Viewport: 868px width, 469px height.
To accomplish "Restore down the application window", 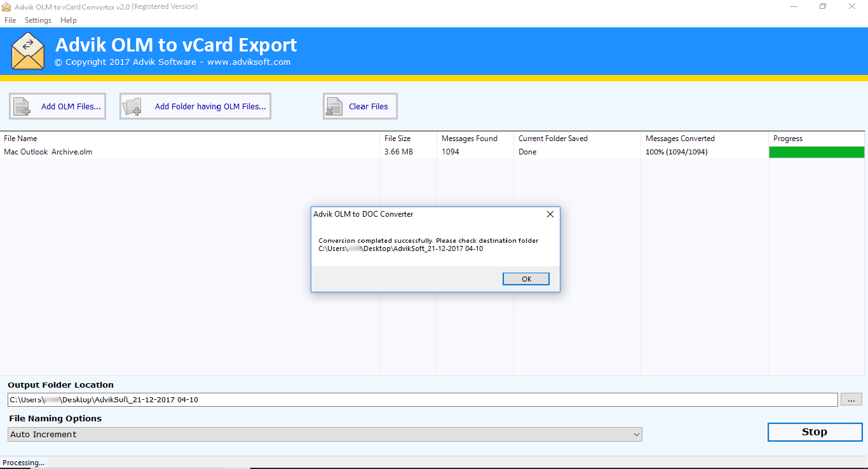I will tap(823, 6).
